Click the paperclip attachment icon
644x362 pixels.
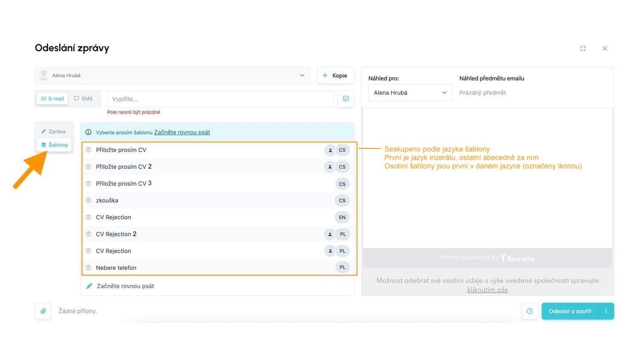click(43, 311)
